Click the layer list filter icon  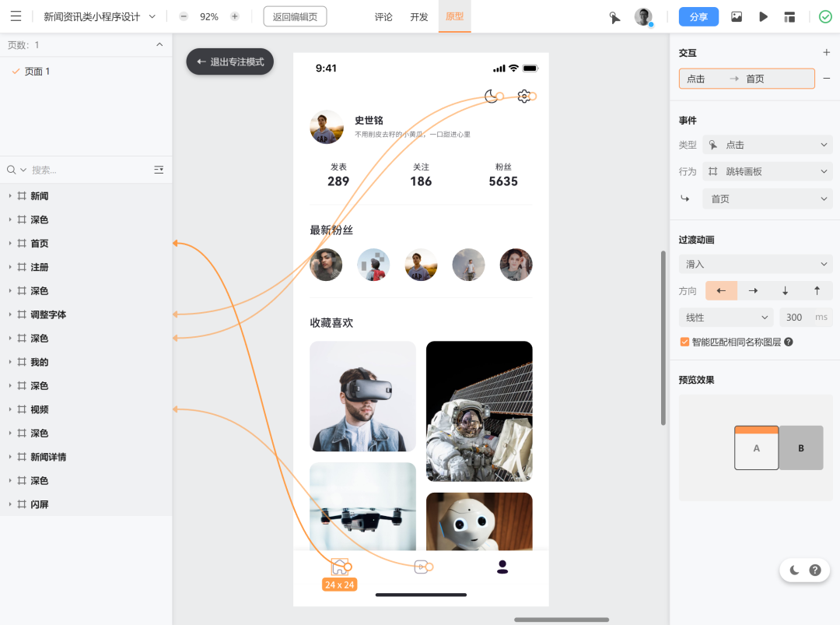coord(159,170)
